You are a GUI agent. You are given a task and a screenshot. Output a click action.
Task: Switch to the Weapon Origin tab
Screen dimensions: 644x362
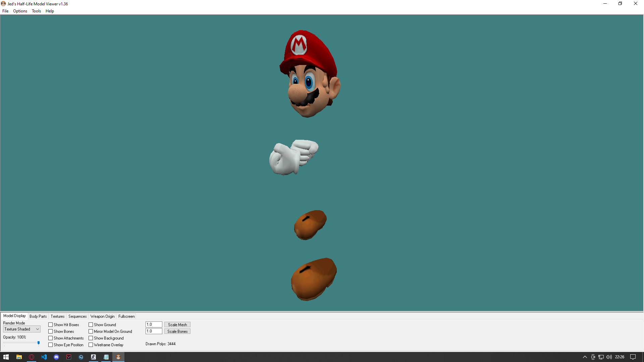102,316
